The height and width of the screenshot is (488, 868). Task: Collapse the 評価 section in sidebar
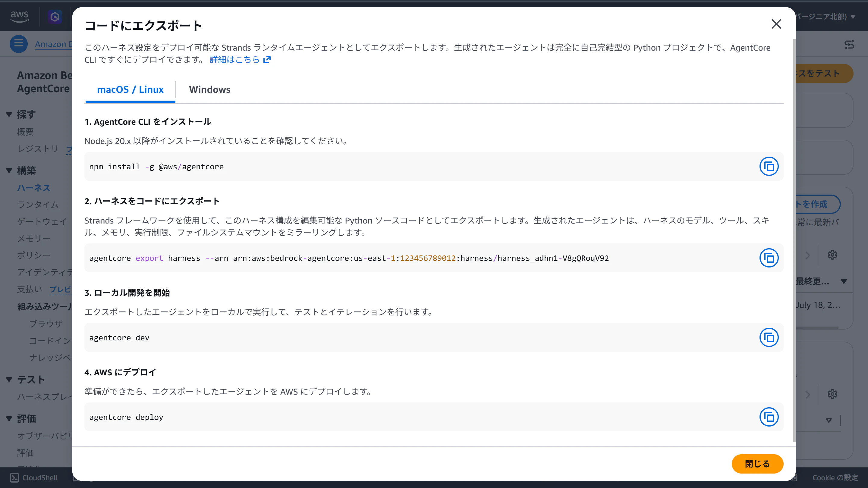point(9,419)
